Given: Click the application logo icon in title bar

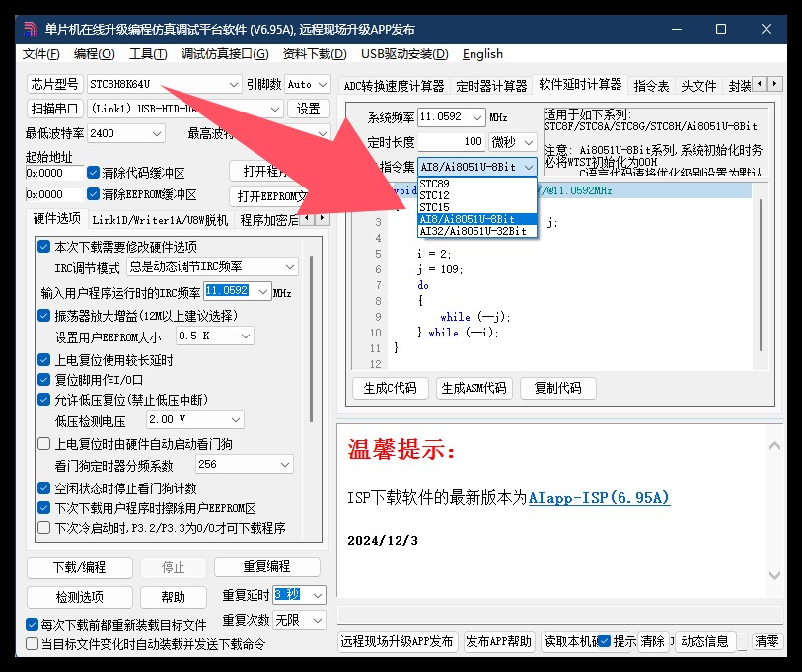Looking at the screenshot, I should click(x=31, y=29).
